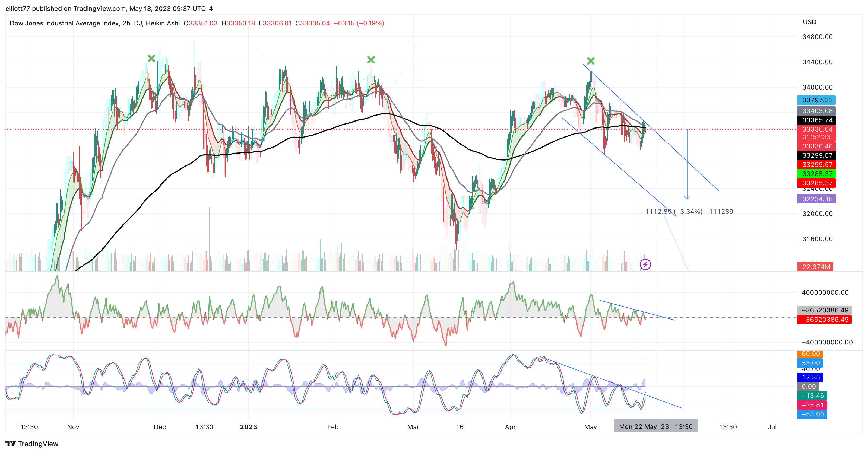Click the Dow Jones Industrial Average chart title
Viewport: 868px width, 453px height.
(95, 23)
